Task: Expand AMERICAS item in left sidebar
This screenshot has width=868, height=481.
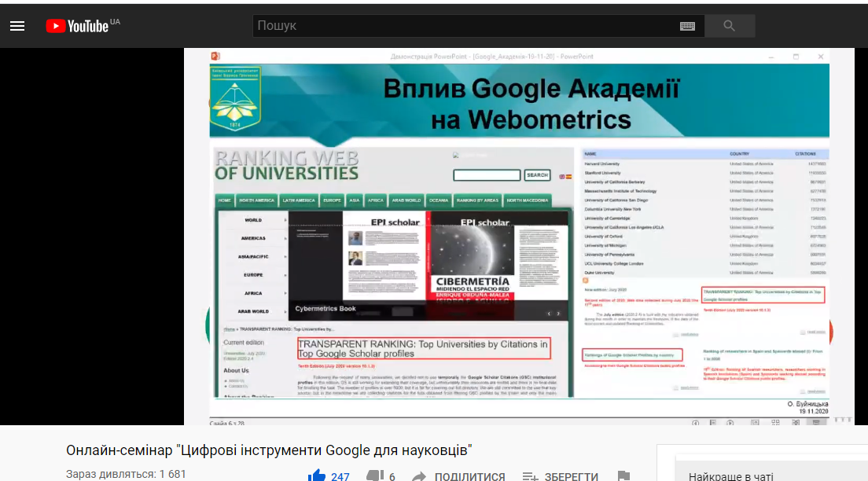Action: point(253,239)
